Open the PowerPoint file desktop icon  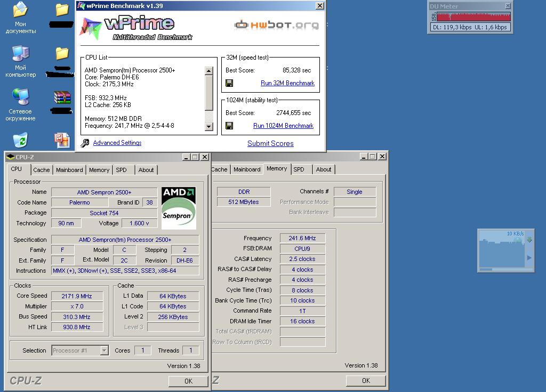tap(62, 140)
